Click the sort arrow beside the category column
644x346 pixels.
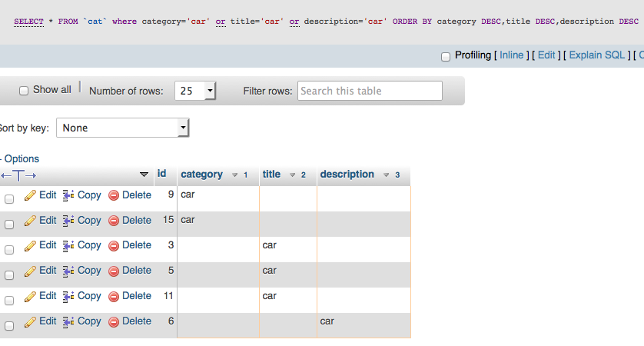coord(234,175)
